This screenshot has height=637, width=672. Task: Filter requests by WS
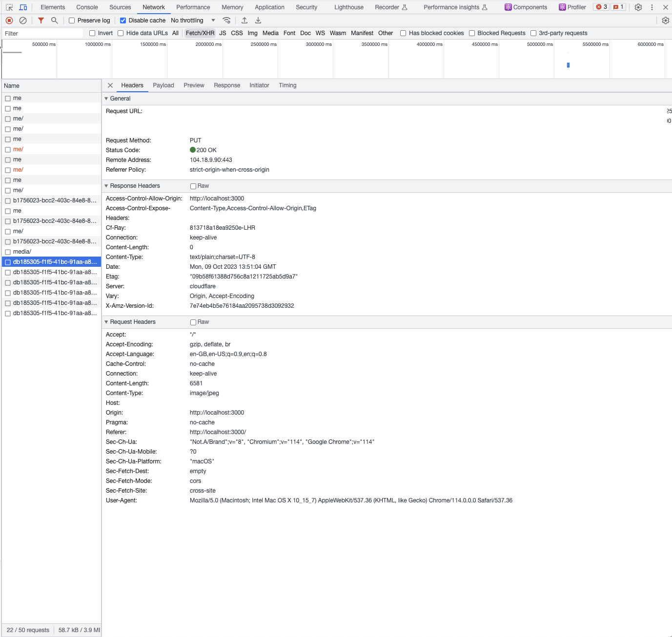(x=320, y=33)
